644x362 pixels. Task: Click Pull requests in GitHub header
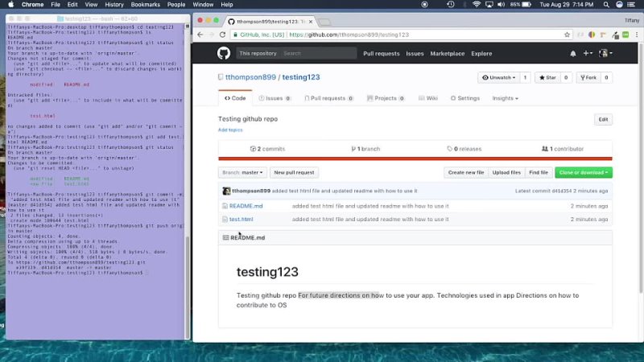point(381,53)
